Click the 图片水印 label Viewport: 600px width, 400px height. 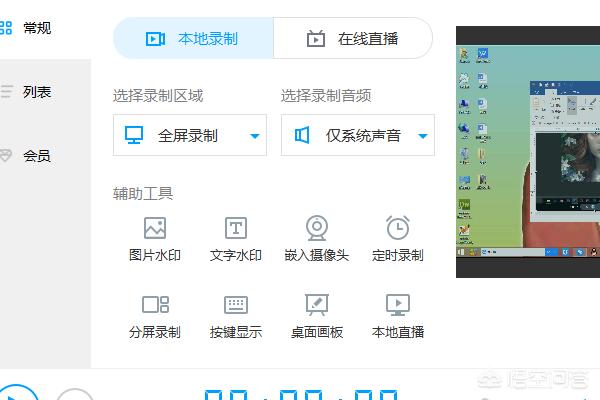pyautogui.click(x=155, y=255)
